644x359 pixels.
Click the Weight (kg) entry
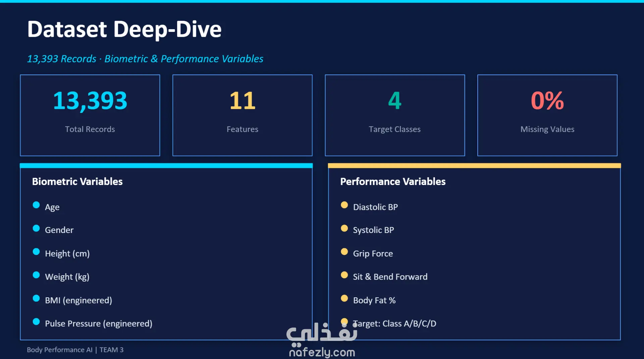tap(67, 277)
